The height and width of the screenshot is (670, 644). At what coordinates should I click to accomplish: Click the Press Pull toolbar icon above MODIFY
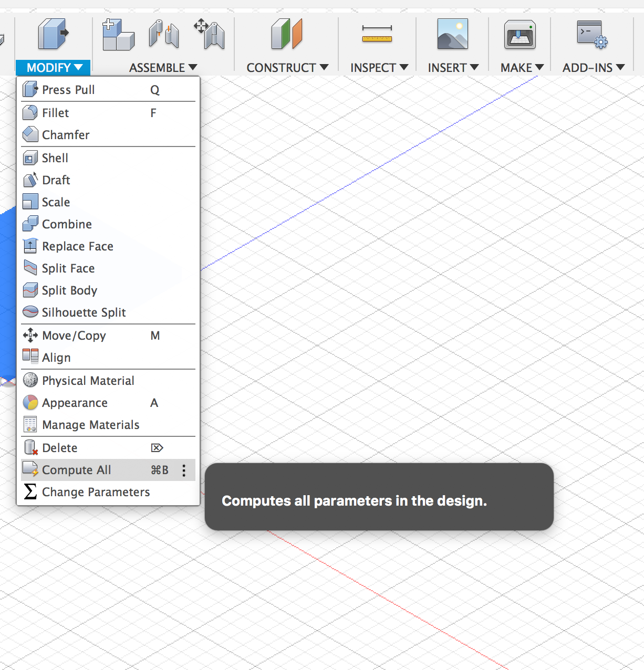(53, 34)
